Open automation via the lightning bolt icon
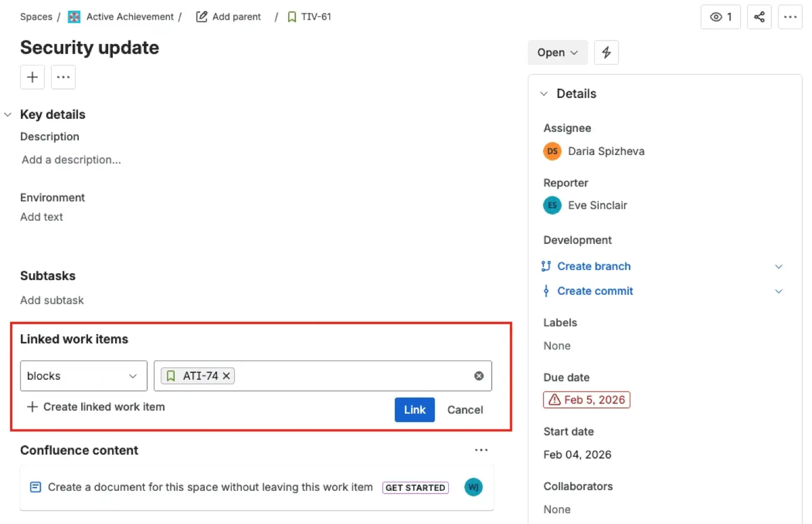This screenshot has height=524, width=812. tap(606, 52)
